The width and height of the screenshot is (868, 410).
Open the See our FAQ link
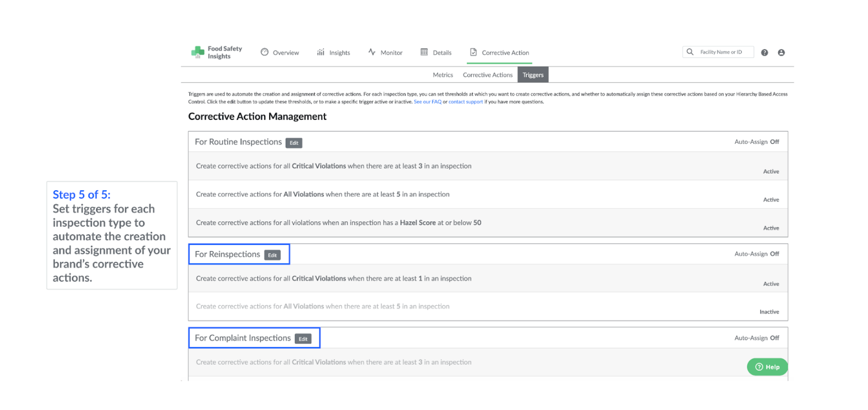[x=427, y=102]
